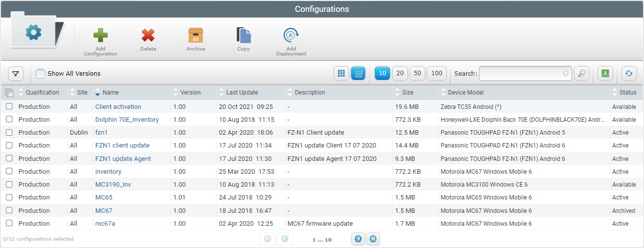Check the inventory row checkbox

(x=9, y=171)
